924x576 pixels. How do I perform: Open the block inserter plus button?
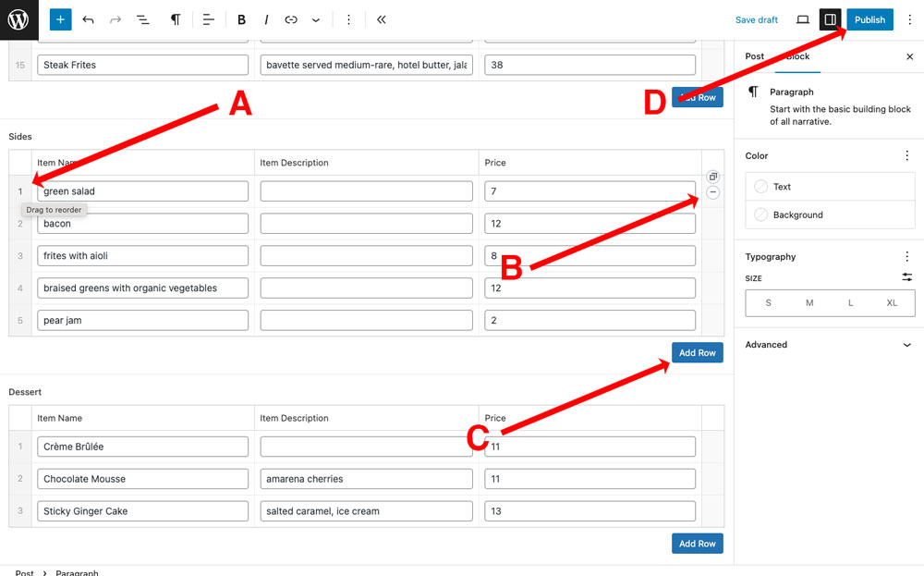click(60, 19)
